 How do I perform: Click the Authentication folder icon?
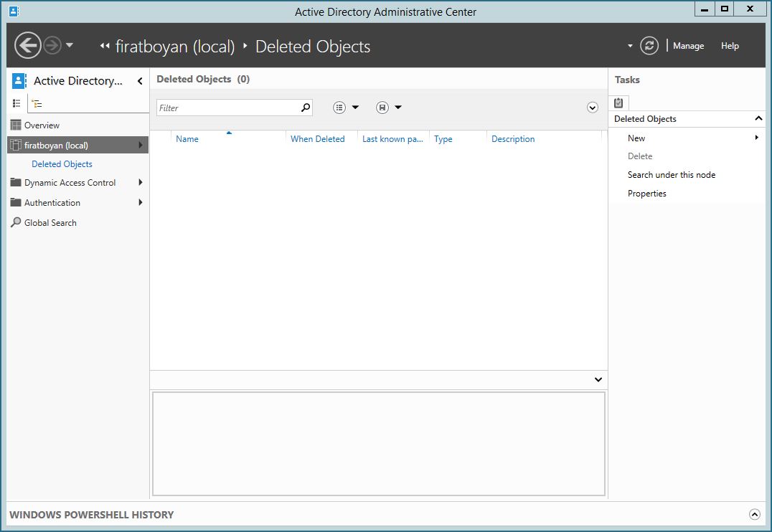(16, 202)
